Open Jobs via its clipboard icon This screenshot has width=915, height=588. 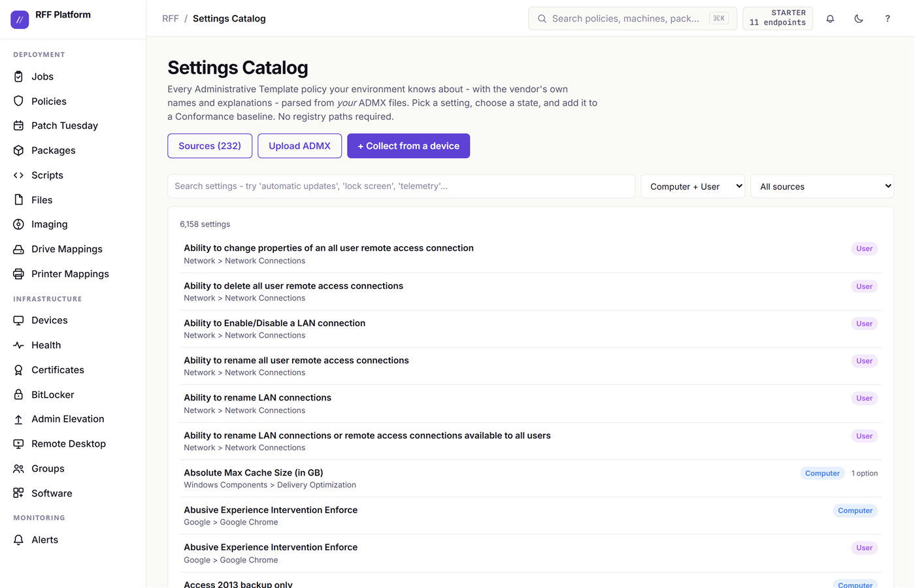(x=18, y=76)
